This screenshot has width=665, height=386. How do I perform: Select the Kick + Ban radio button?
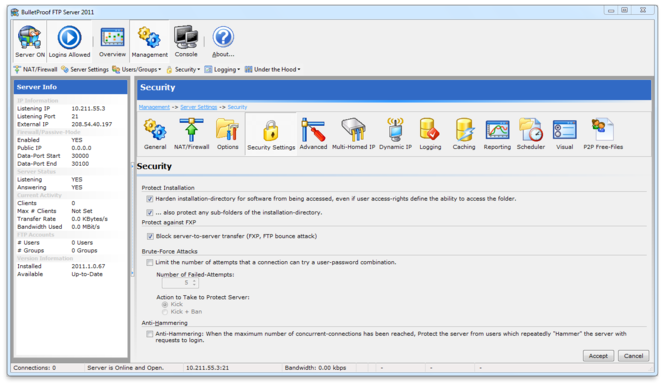point(165,312)
